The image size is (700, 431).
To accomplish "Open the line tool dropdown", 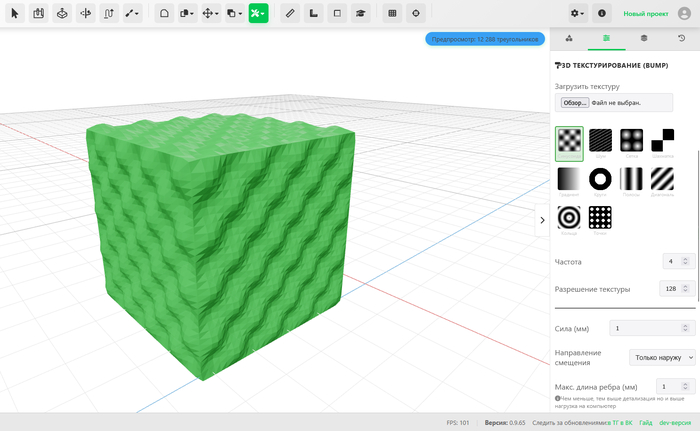I will [132, 13].
